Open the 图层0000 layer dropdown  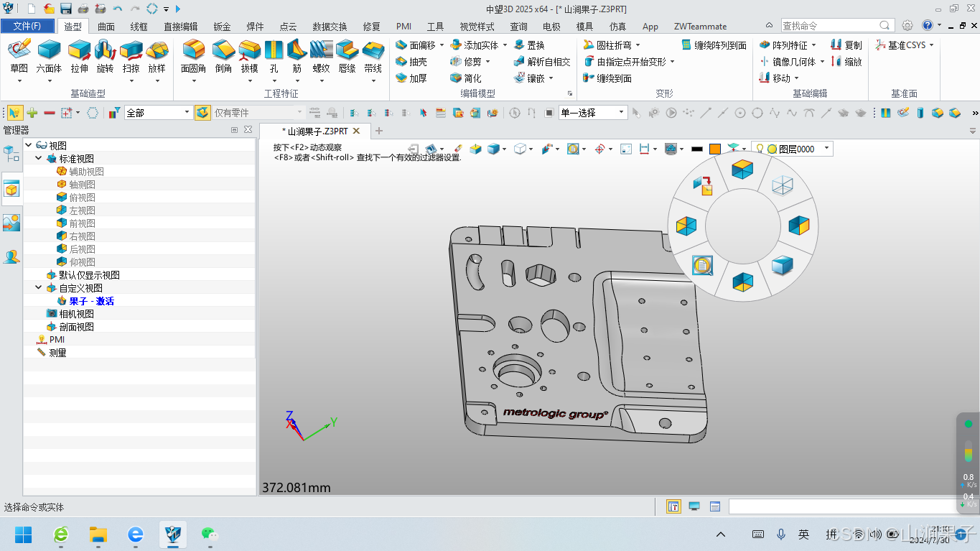pos(827,149)
